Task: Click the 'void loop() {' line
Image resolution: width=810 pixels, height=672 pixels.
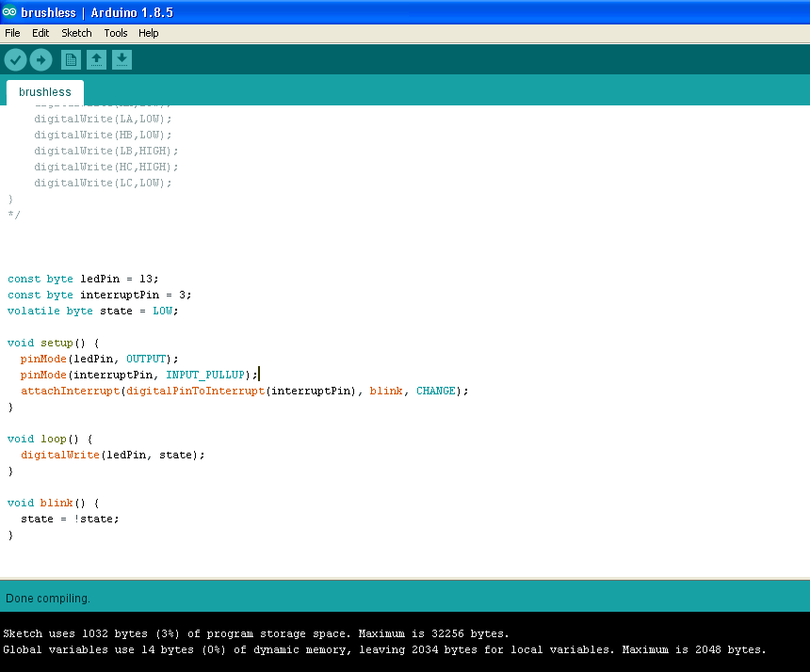Action: (x=50, y=439)
